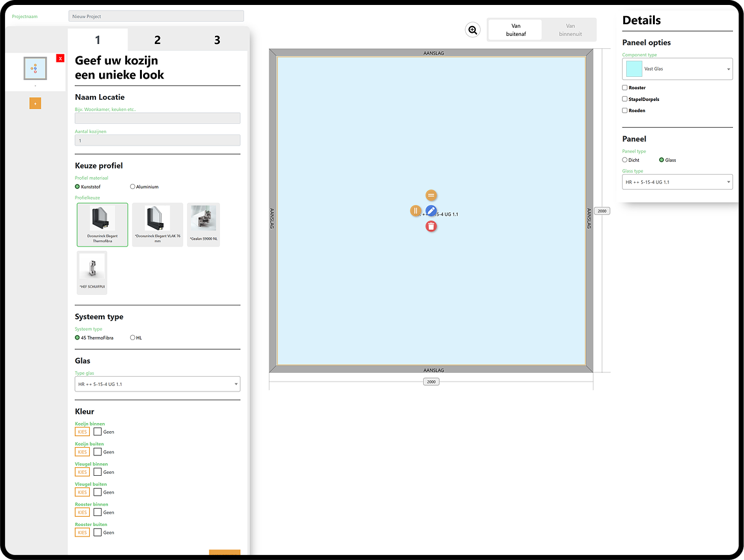Open the Type glas dropdown

(x=157, y=384)
